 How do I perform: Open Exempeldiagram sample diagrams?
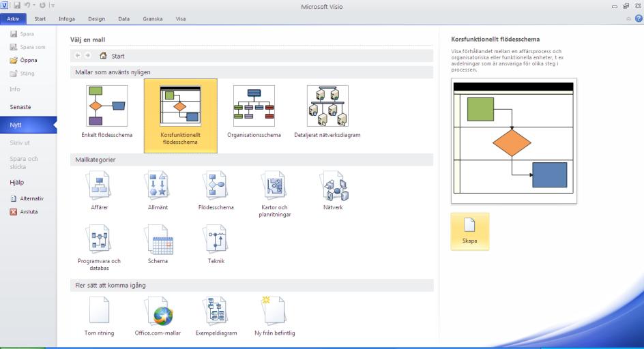[216, 316]
